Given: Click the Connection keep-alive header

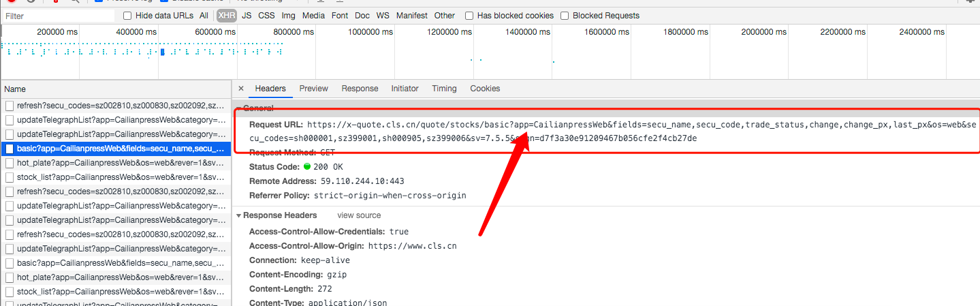Looking at the screenshot, I should 299,260.
